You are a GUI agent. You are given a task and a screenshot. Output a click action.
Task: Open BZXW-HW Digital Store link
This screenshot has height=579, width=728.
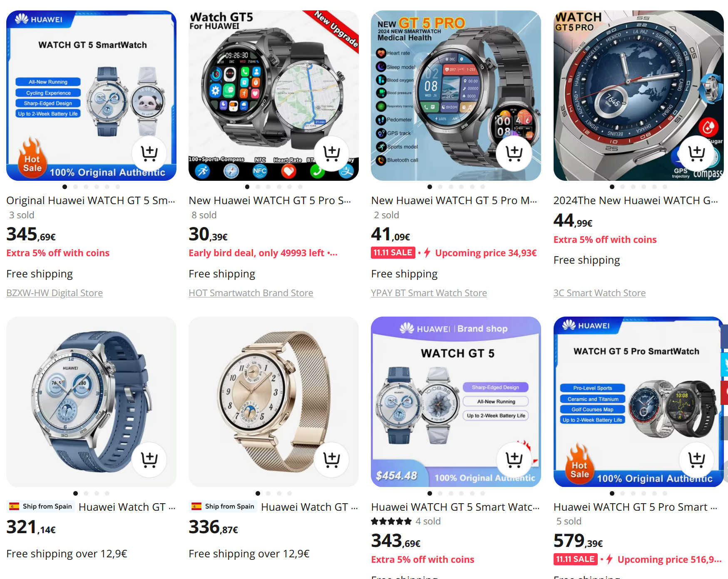click(55, 293)
